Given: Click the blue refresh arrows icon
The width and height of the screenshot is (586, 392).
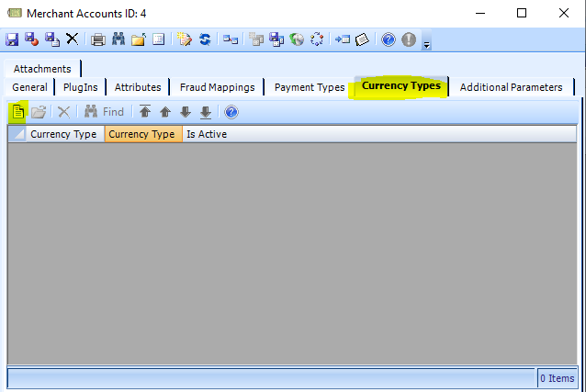Looking at the screenshot, I should pos(205,39).
